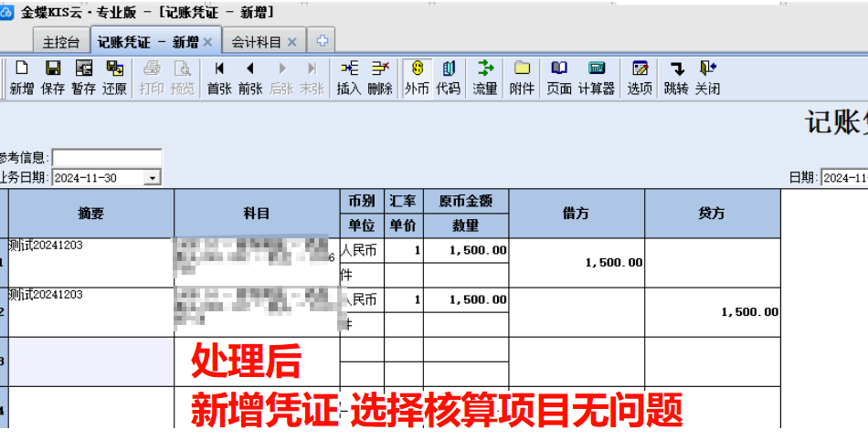The image size is (868, 440).
Task: Select the 记账凭证 - 新增 tab
Action: point(155,41)
